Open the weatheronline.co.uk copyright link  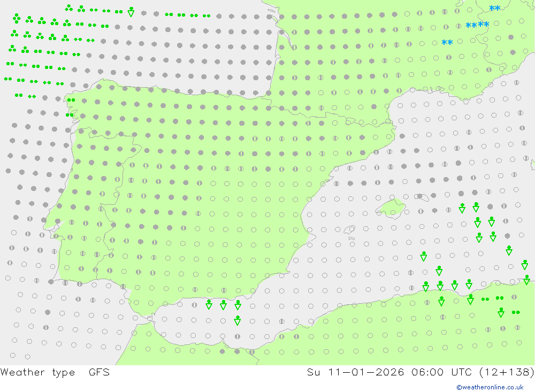pyautogui.click(x=490, y=387)
